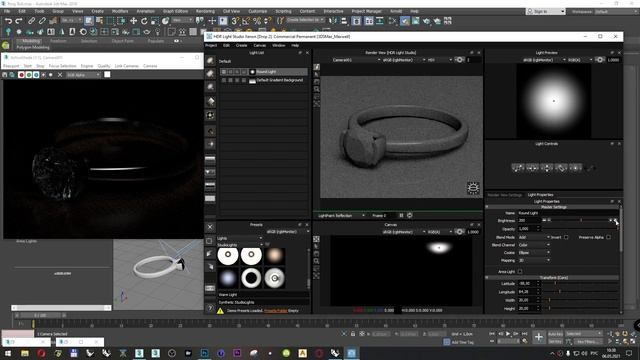The height and width of the screenshot is (360, 640).
Task: Click the topmost tool icon in Canvas panel
Action: click(x=316, y=239)
